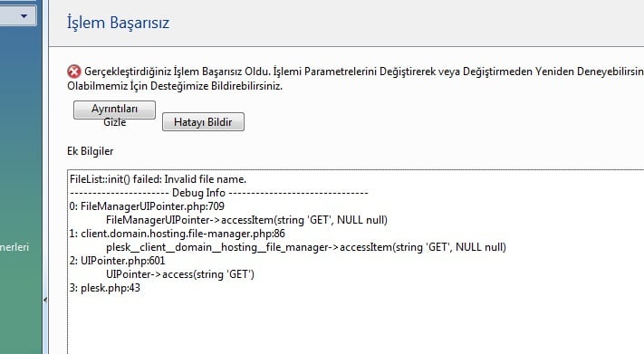Click the 'Gerçekleştirdiğiniz İşlem Başarısız Oldu' message text
This screenshot has width=644, height=354.
click(x=178, y=72)
